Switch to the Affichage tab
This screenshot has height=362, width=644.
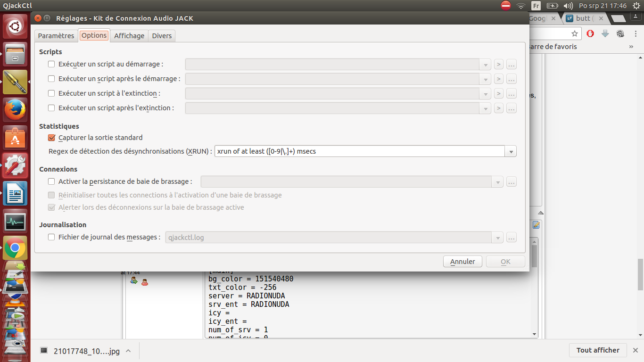pyautogui.click(x=129, y=36)
